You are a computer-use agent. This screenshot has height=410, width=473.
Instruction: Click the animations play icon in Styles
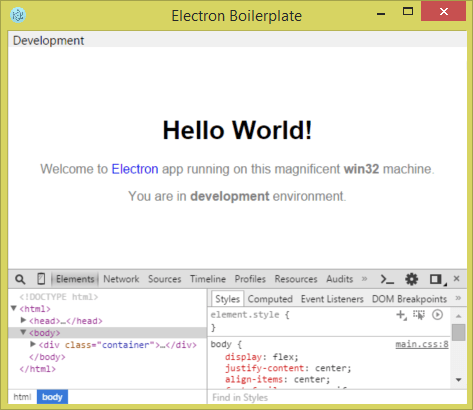coord(437,315)
